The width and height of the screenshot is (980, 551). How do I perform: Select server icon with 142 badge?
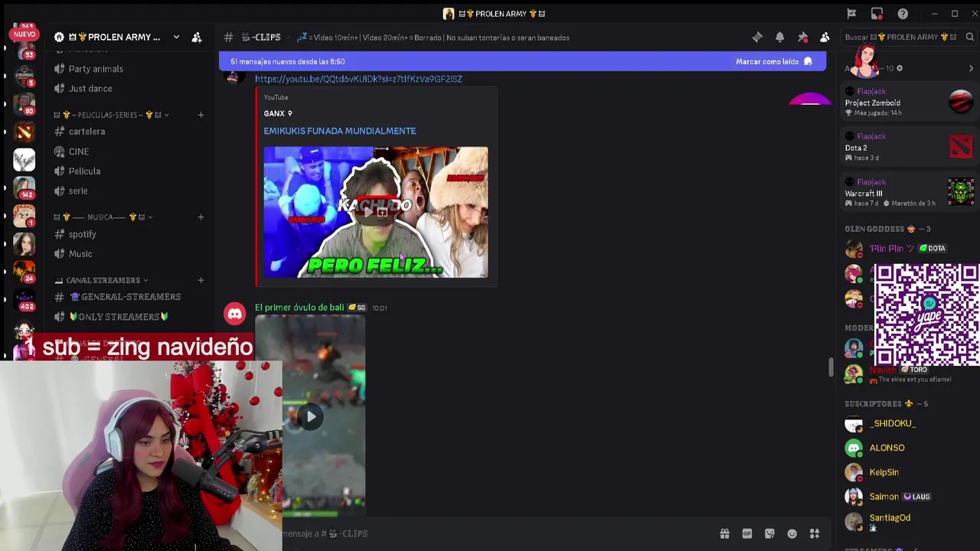click(24, 188)
